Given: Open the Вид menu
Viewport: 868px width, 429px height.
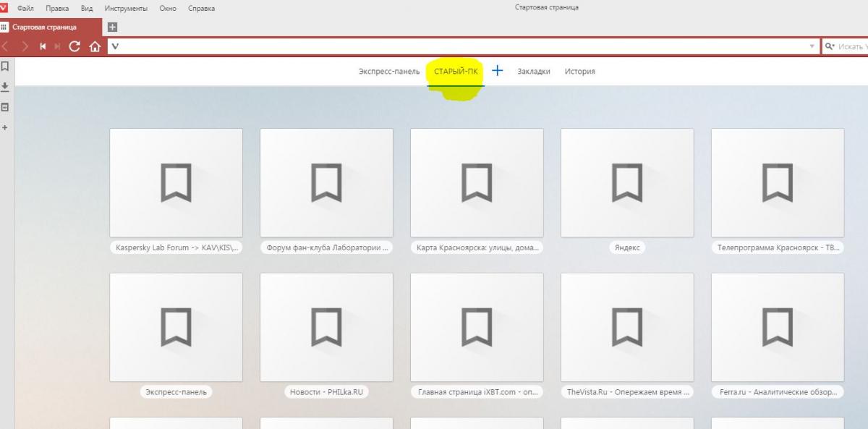Looking at the screenshot, I should point(88,9).
